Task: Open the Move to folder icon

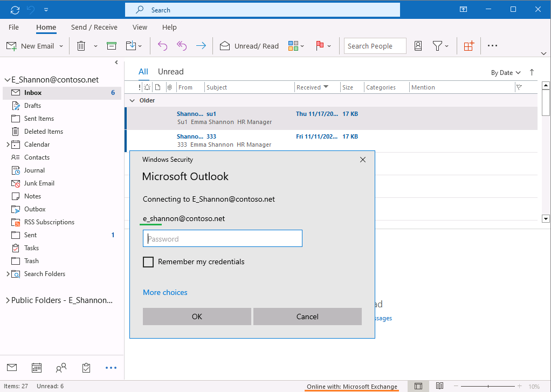Action: pos(131,46)
